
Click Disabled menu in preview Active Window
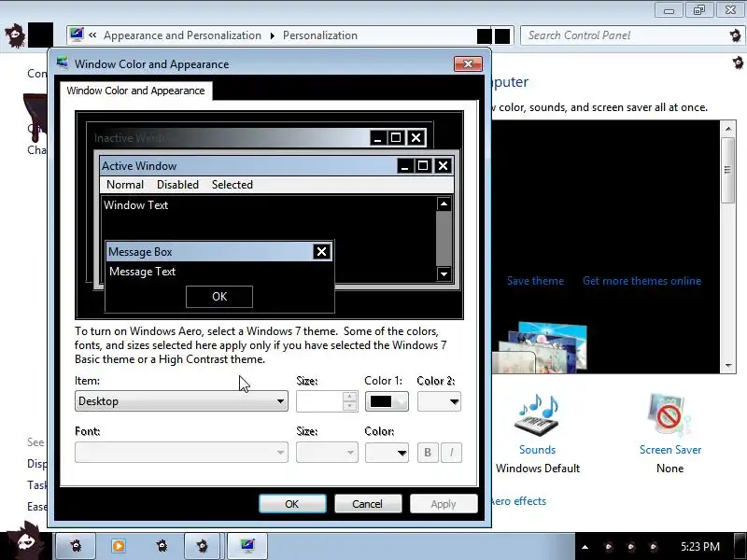point(177,185)
